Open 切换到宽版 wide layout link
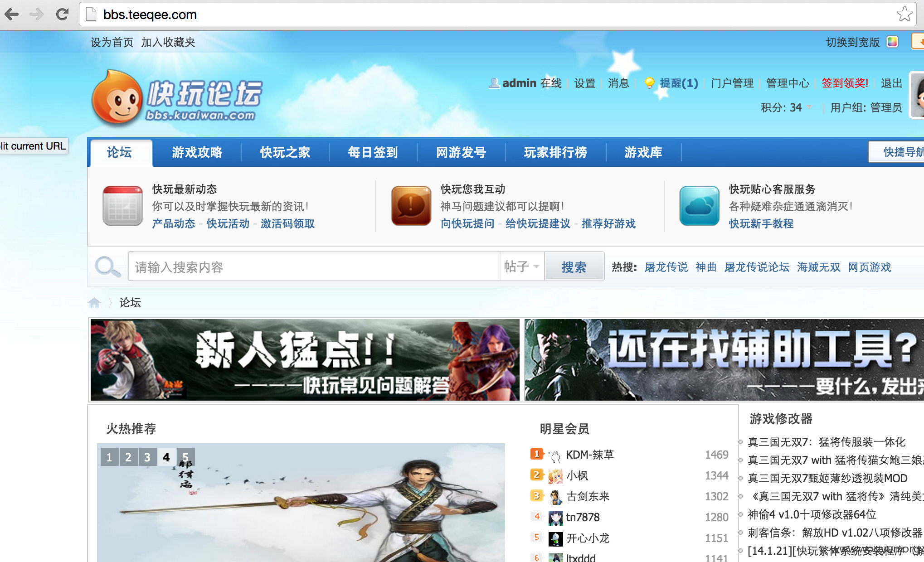924x562 pixels. point(852,42)
